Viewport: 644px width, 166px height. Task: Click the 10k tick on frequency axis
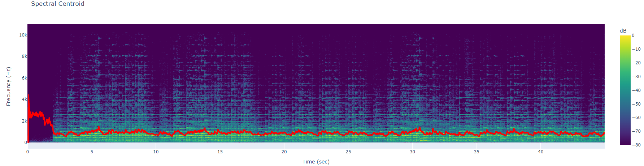point(23,35)
